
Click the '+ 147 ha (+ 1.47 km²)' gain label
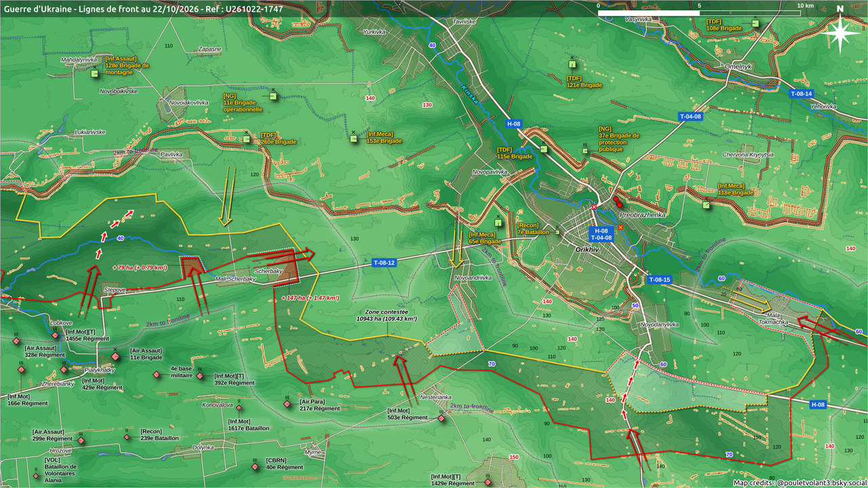(310, 298)
